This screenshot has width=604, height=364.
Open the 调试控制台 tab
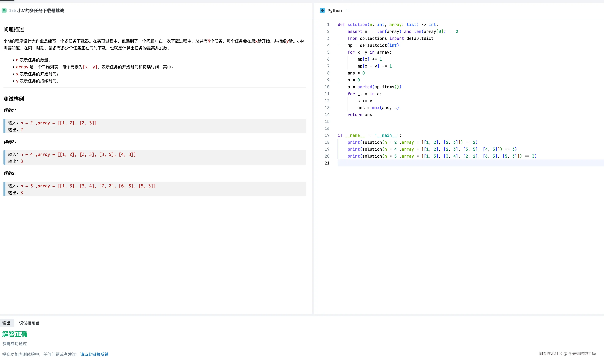pos(29,323)
